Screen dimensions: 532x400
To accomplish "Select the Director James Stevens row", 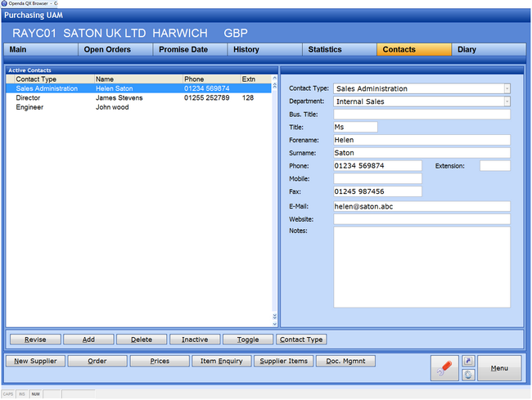I will (138, 98).
